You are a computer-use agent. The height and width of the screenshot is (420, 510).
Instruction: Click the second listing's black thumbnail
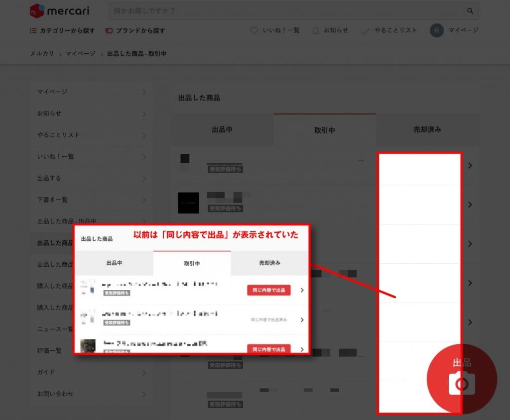click(188, 203)
